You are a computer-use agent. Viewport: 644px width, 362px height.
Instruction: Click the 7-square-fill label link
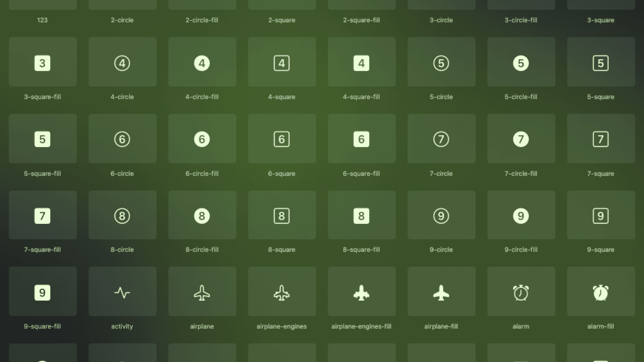click(43, 250)
